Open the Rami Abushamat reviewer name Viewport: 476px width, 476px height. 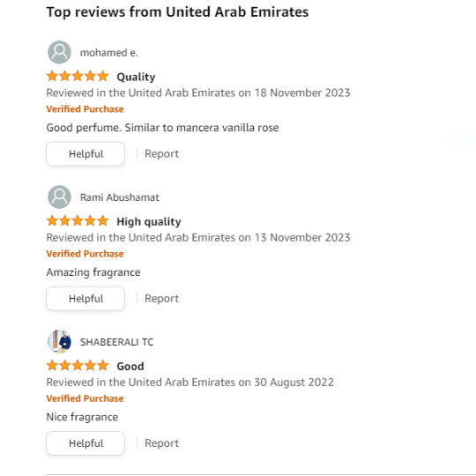coord(120,197)
